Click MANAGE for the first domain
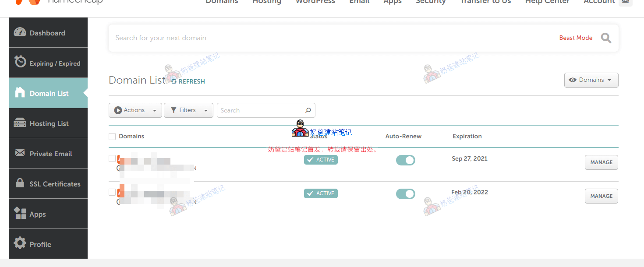This screenshot has height=267, width=644. [601, 162]
